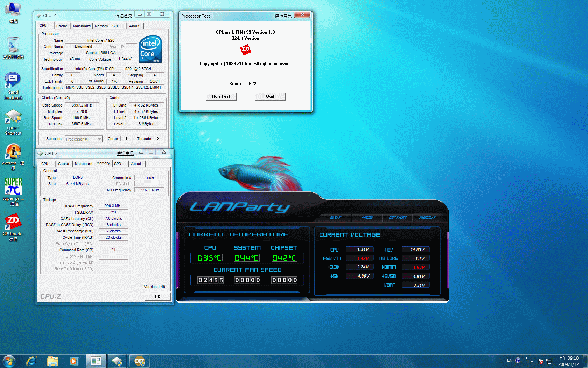588x368 pixels.
Task: Click OK in the lower CPU-Z window
Action: [157, 297]
